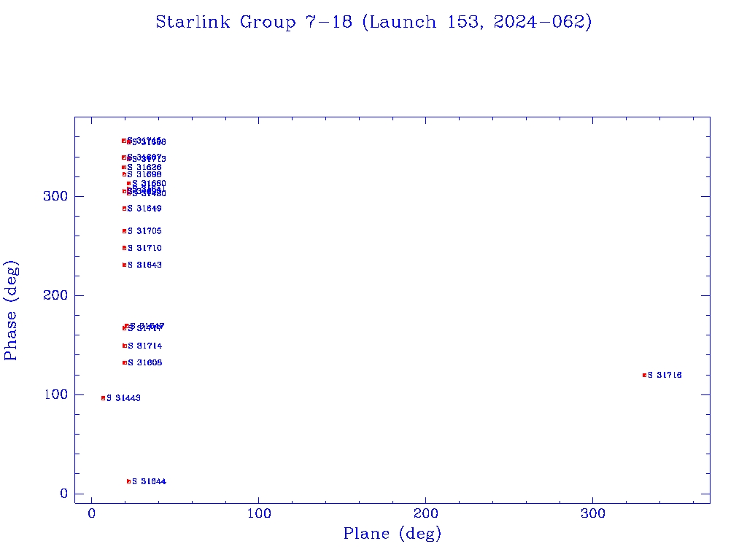Click the "S 31649" satellite label
Viewport: 747px width, 560px height.
(145, 209)
